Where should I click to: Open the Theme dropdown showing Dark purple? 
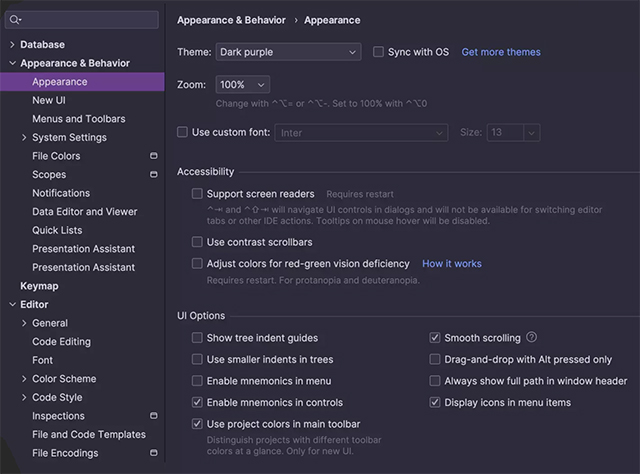point(288,52)
